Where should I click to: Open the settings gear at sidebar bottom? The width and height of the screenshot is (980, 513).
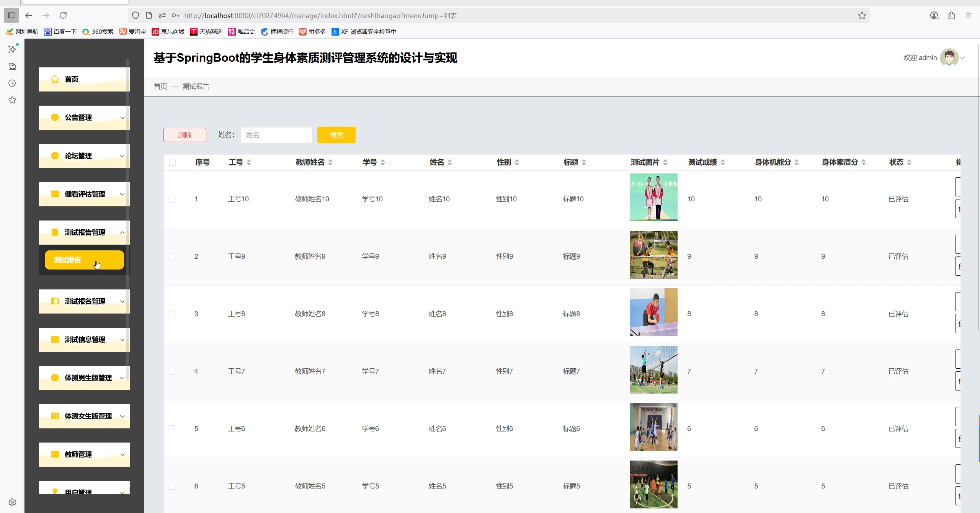coord(12,502)
